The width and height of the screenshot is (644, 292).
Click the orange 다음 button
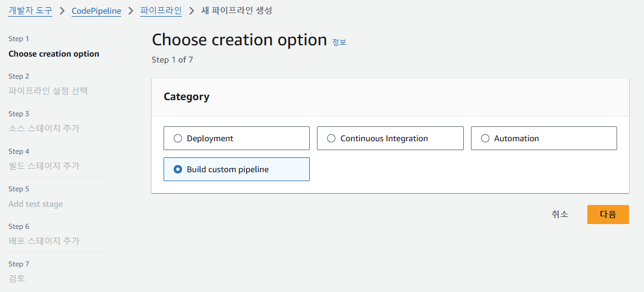608,215
